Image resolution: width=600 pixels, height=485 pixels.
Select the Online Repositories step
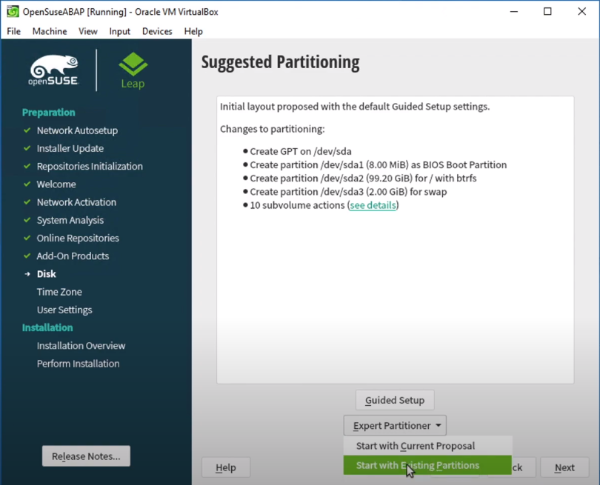point(78,238)
